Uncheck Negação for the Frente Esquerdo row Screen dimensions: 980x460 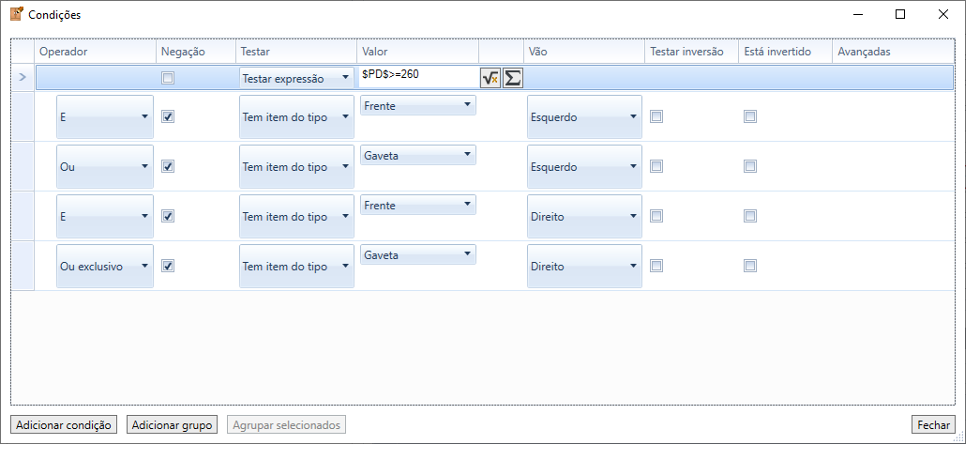coord(168,116)
